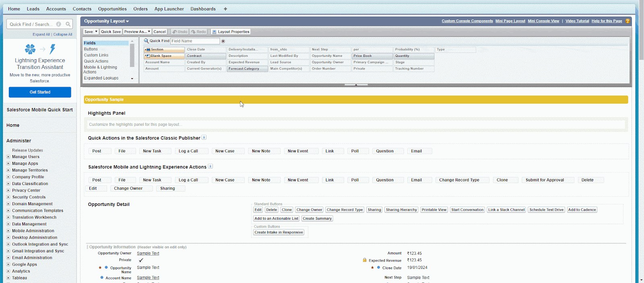
Task: Click the plus icon for all tabs
Action: [225, 9]
